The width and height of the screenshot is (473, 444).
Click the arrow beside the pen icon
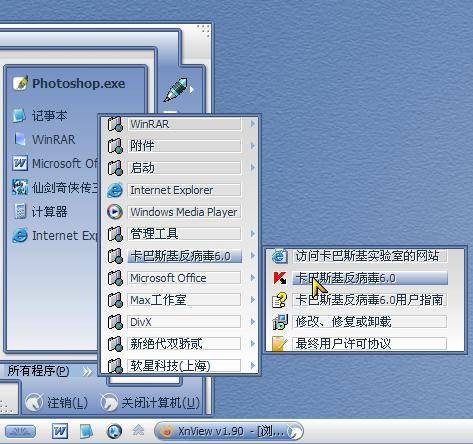point(192,89)
